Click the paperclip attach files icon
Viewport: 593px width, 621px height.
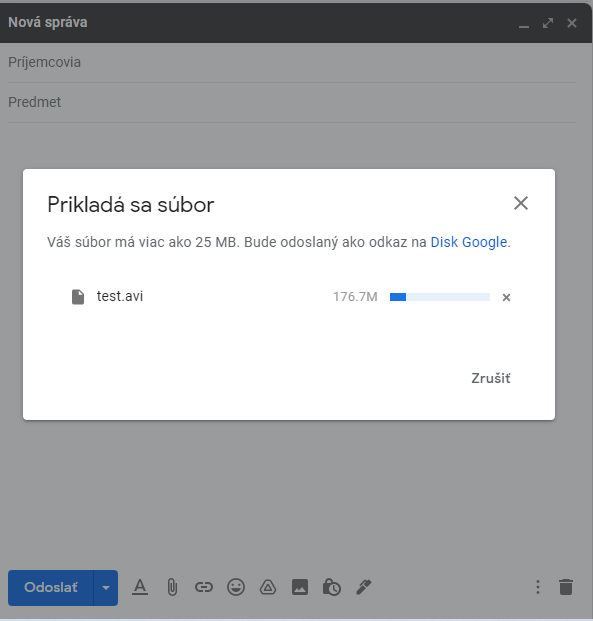tap(172, 587)
